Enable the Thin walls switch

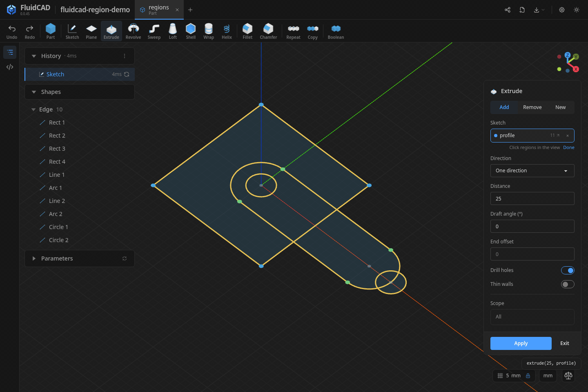click(x=568, y=284)
